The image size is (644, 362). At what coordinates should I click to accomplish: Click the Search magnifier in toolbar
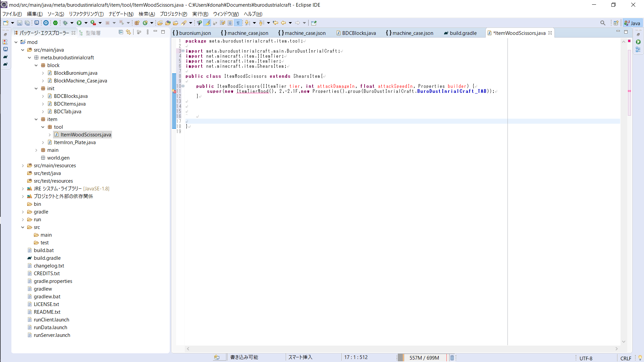602,23
